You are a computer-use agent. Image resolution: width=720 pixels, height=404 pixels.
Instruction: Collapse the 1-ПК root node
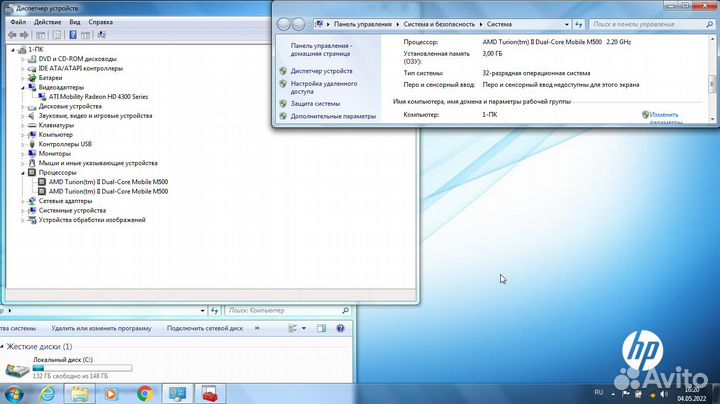coord(13,50)
